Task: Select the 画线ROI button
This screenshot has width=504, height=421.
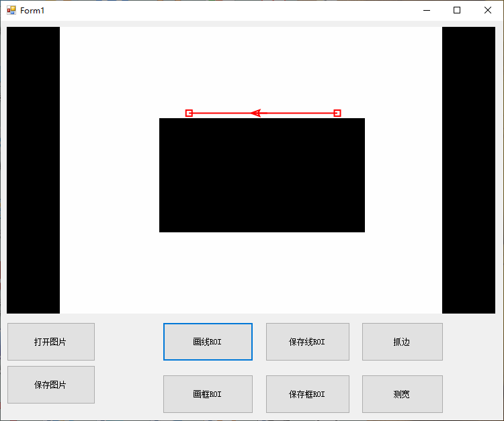Action: click(208, 342)
